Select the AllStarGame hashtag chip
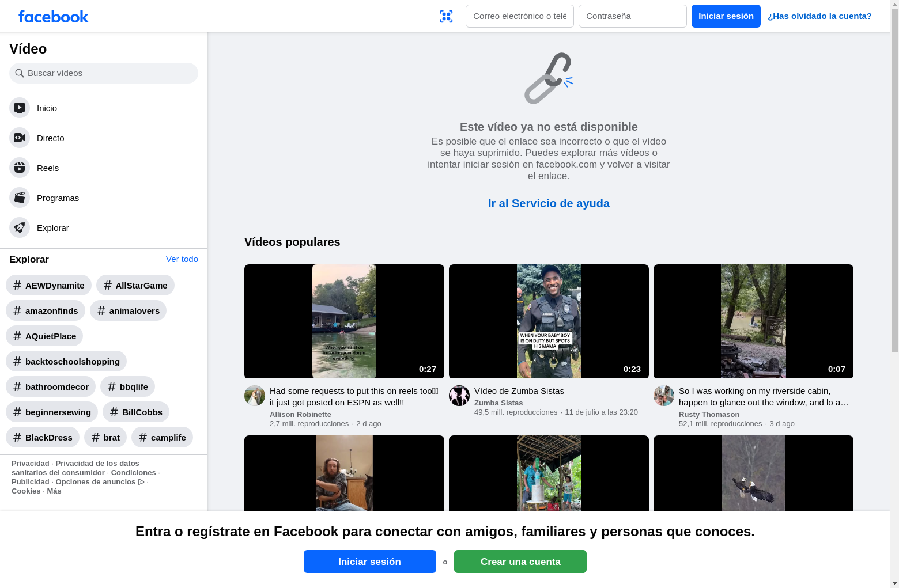 (135, 285)
